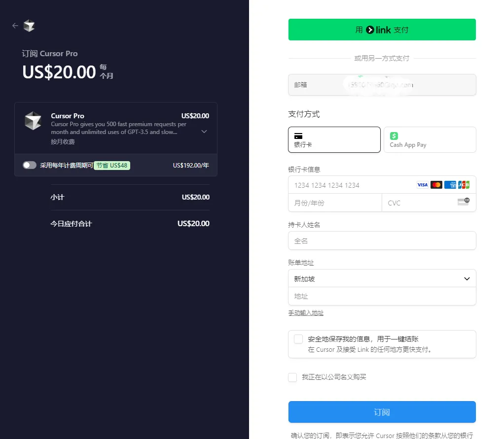Check the save my info checkbox
504x439 pixels.
298,339
